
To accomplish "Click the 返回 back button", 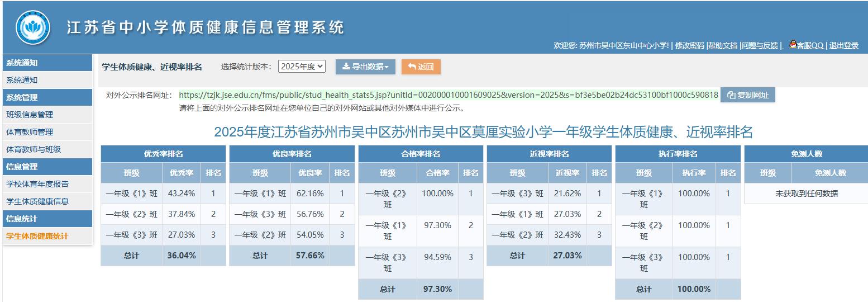I will [x=421, y=67].
